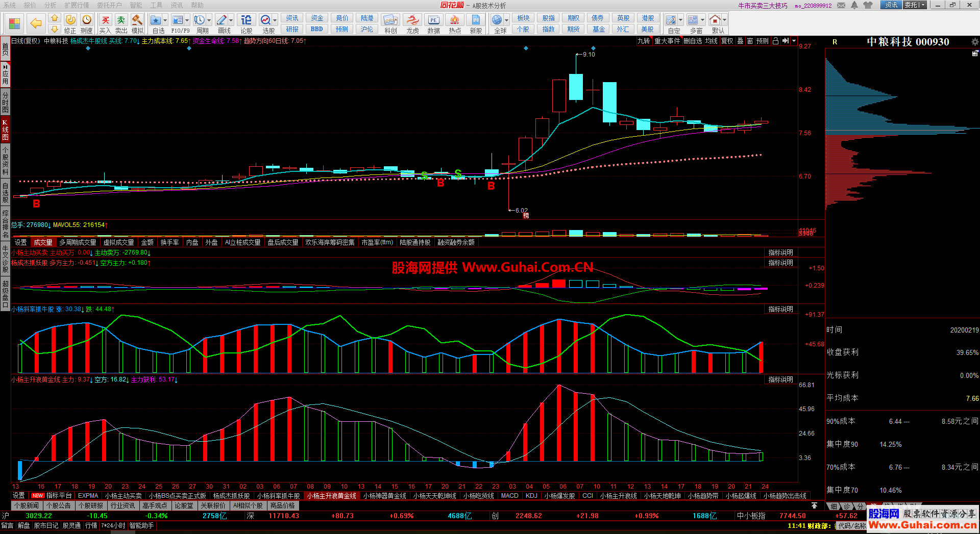Toggle the 复权 price adjustment button

click(727, 41)
